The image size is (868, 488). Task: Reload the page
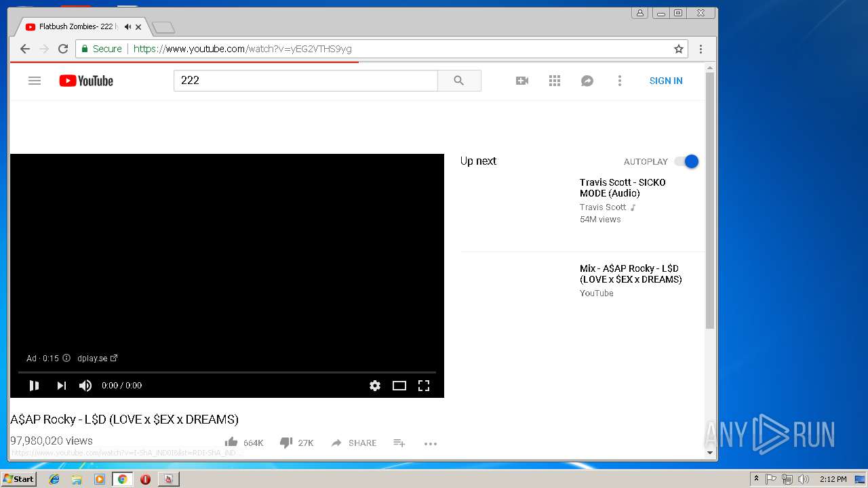click(x=63, y=49)
